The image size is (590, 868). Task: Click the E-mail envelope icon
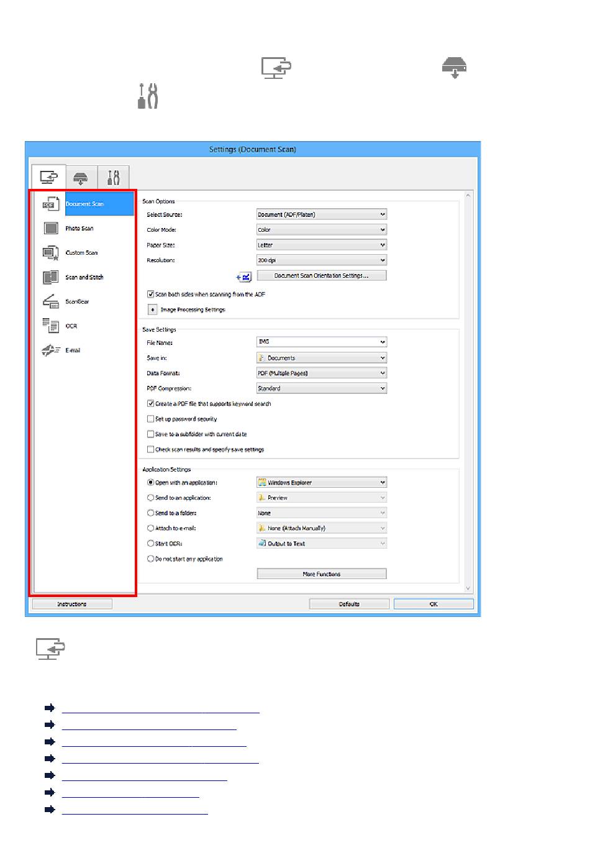click(51, 350)
